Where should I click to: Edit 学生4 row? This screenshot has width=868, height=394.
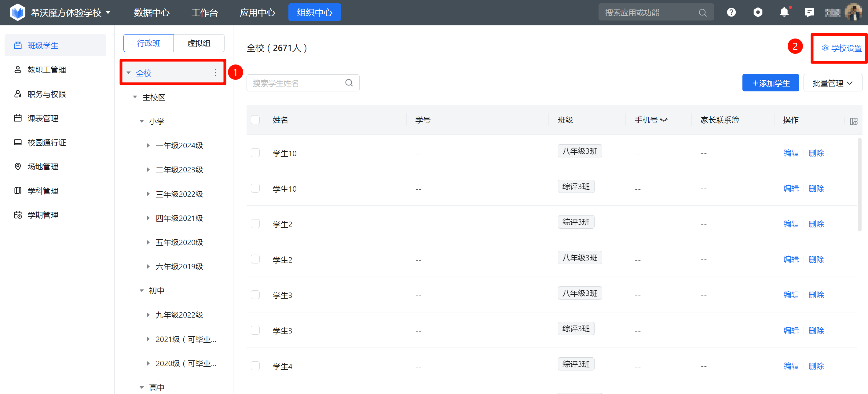coord(791,366)
